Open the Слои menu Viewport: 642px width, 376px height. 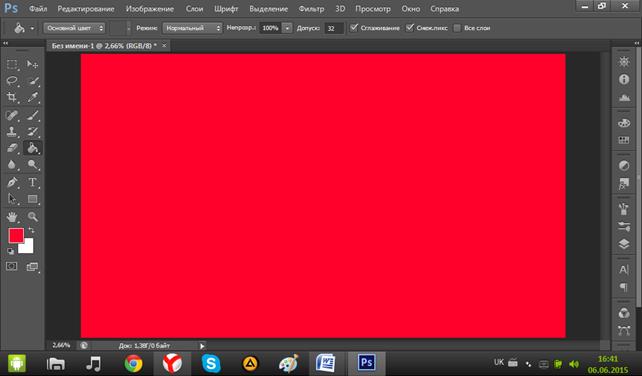click(x=194, y=9)
